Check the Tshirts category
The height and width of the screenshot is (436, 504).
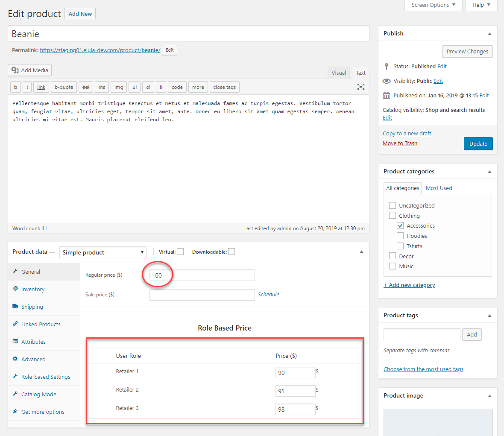[400, 246]
